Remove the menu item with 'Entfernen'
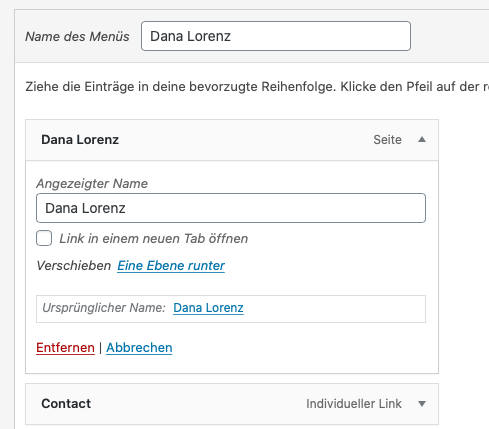Screen dimensions: 489x429 (x=65, y=348)
